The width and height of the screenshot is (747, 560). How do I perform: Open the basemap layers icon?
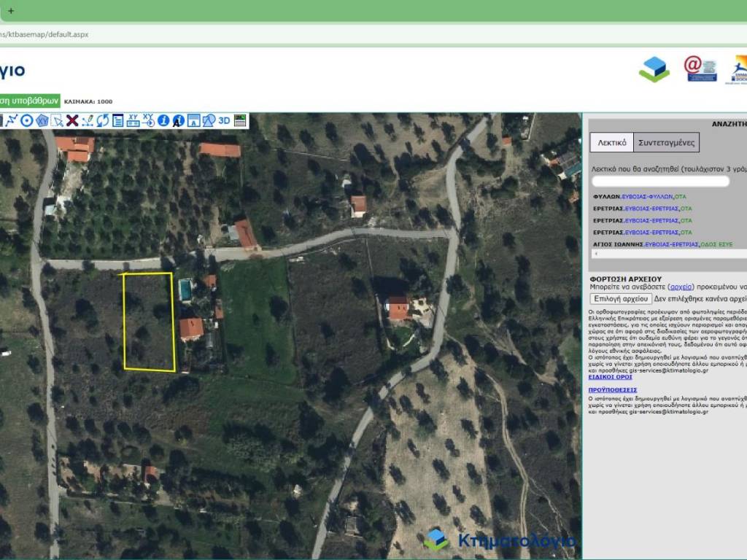(x=240, y=120)
